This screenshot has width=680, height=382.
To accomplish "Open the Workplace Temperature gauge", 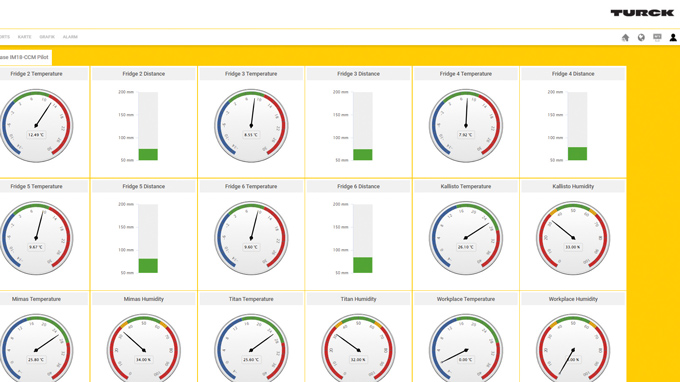I will 466,348.
